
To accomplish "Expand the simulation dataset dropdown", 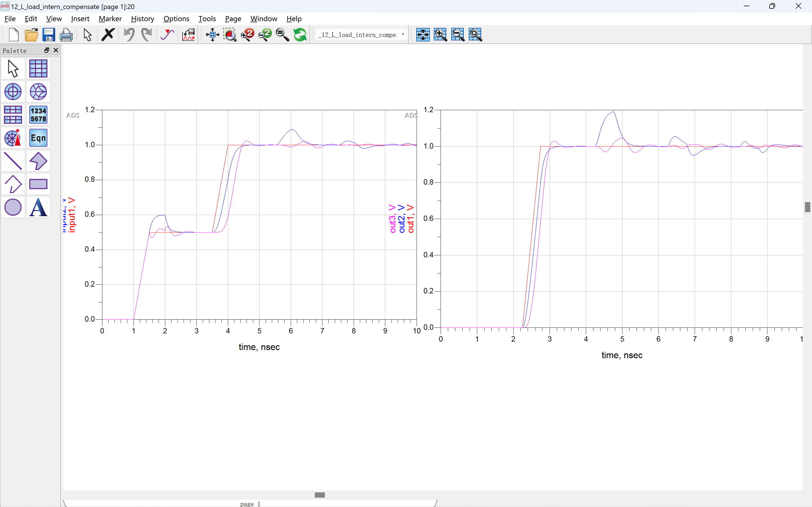I will (403, 34).
